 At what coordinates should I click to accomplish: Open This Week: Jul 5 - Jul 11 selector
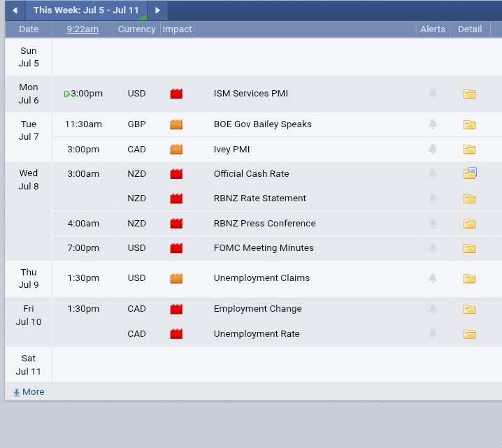pyautogui.click(x=86, y=10)
